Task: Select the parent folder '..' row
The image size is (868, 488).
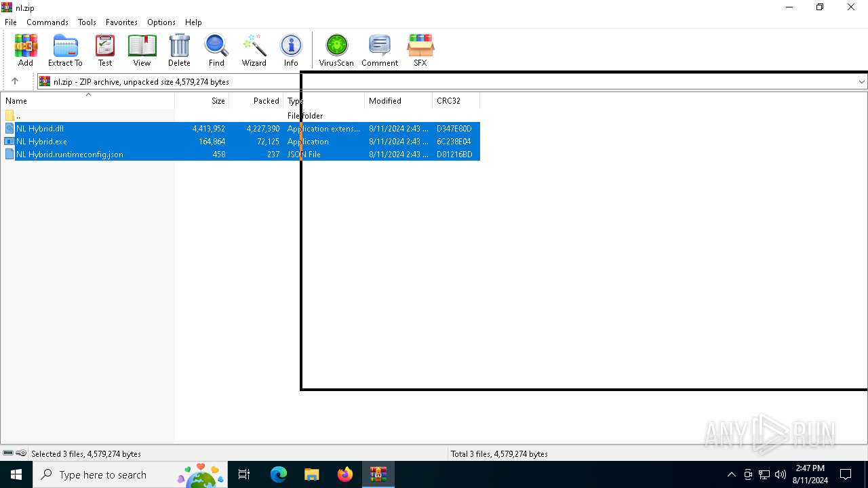Action: click(240, 116)
